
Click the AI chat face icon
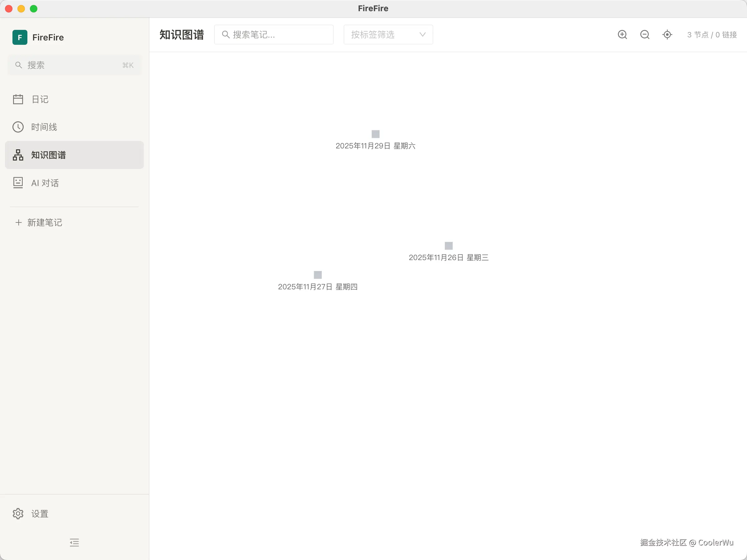[18, 183]
